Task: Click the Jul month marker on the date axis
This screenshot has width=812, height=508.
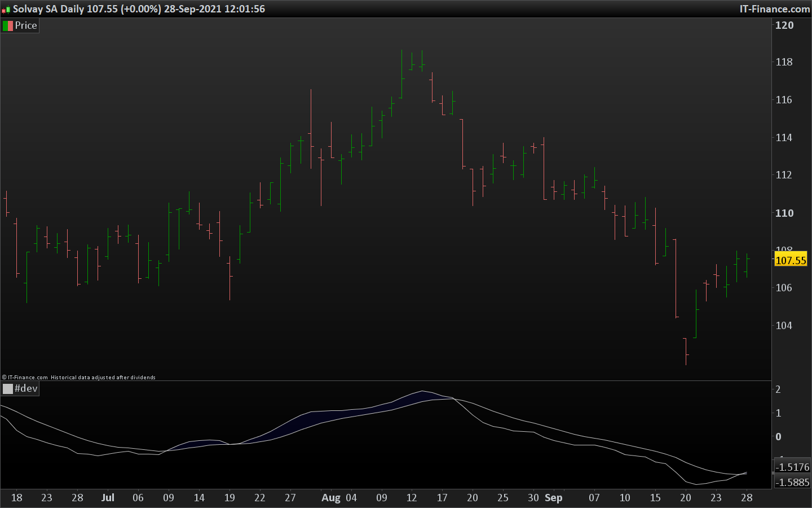Action: [x=108, y=498]
